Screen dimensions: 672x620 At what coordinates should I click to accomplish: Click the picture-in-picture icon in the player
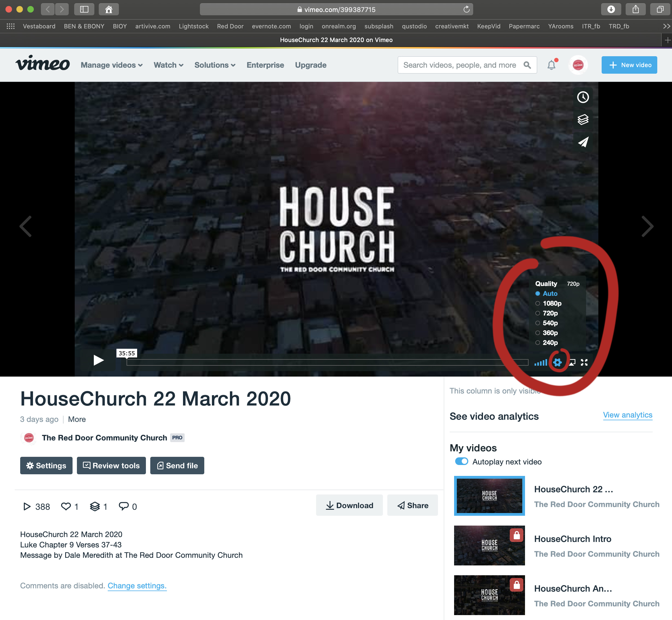(572, 362)
